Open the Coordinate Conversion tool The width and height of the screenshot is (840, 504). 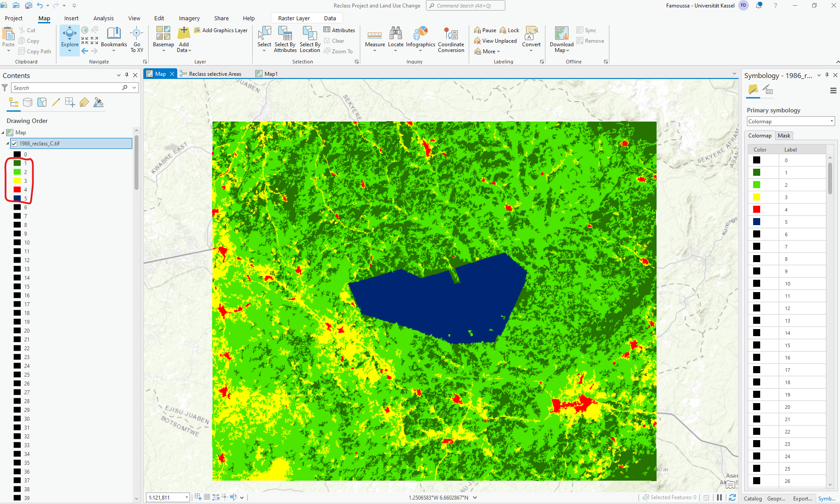451,40
